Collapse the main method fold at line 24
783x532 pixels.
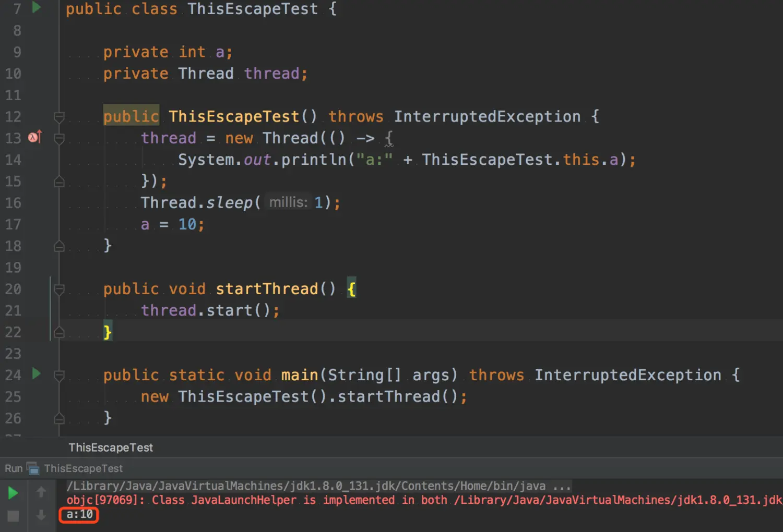click(x=59, y=376)
